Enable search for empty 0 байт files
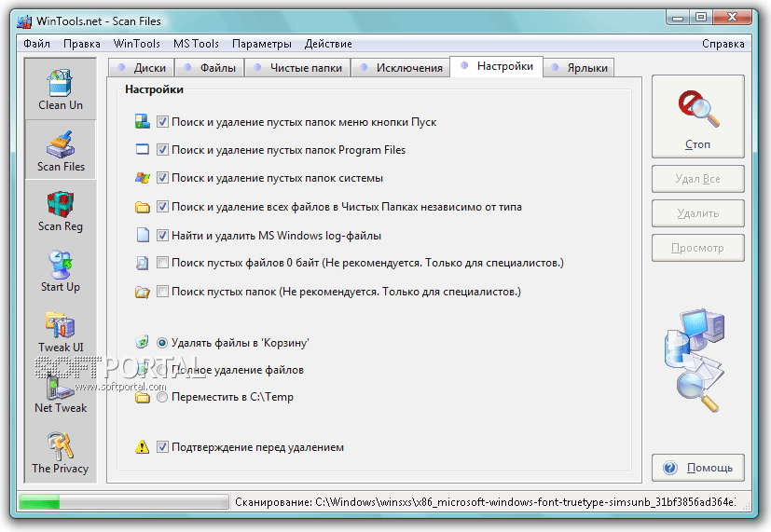Screen dimensions: 771x532 162,263
